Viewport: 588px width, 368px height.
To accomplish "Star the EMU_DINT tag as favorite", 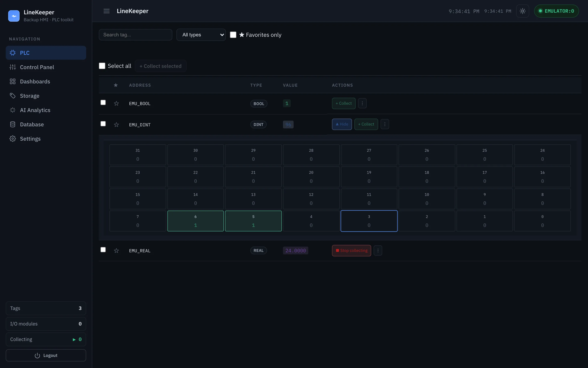I will 116,125.
